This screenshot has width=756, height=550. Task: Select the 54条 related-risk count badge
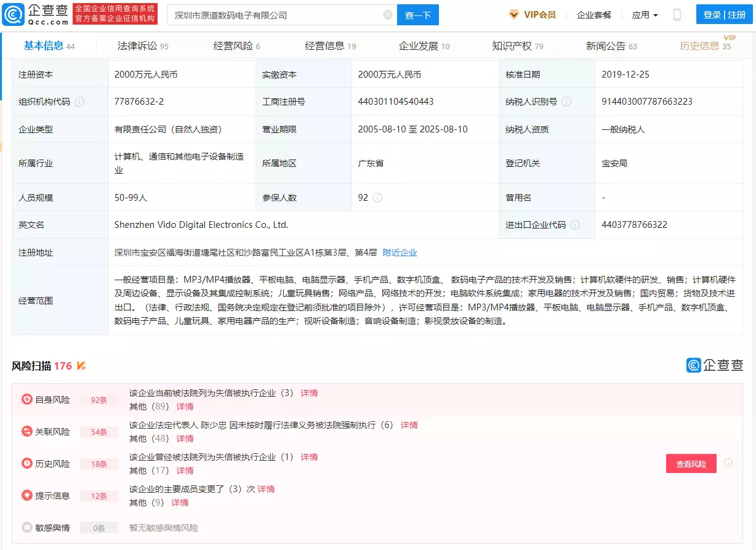pyautogui.click(x=99, y=432)
